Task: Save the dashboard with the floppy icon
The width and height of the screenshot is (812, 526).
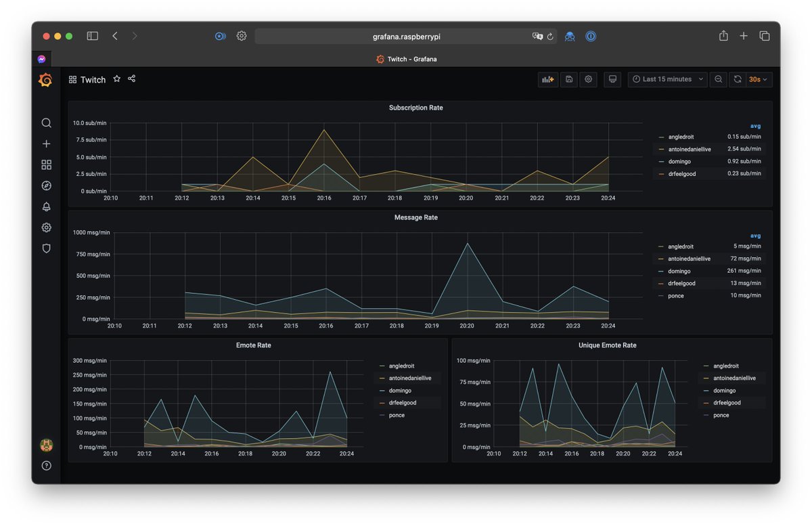Action: coord(569,79)
